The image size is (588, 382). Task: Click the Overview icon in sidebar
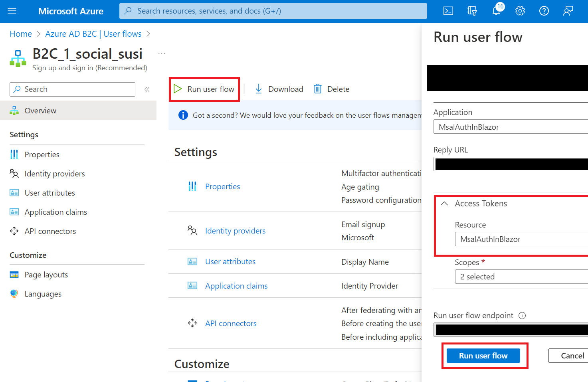coord(14,111)
